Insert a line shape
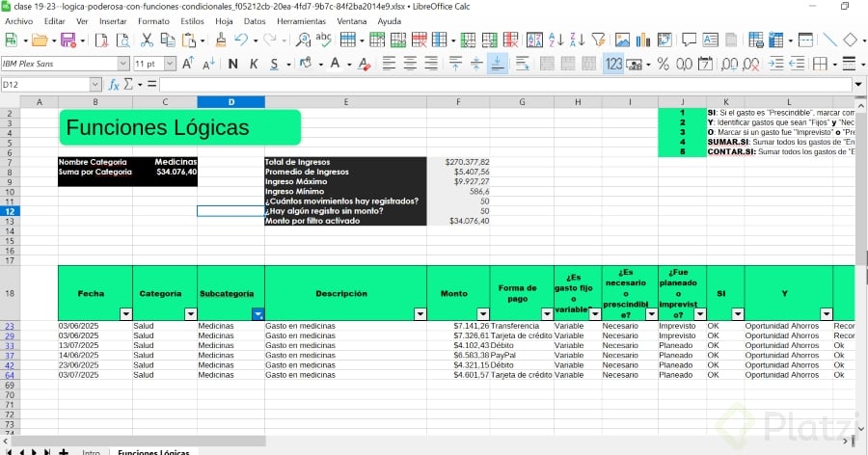868x455 pixels. pos(829,40)
